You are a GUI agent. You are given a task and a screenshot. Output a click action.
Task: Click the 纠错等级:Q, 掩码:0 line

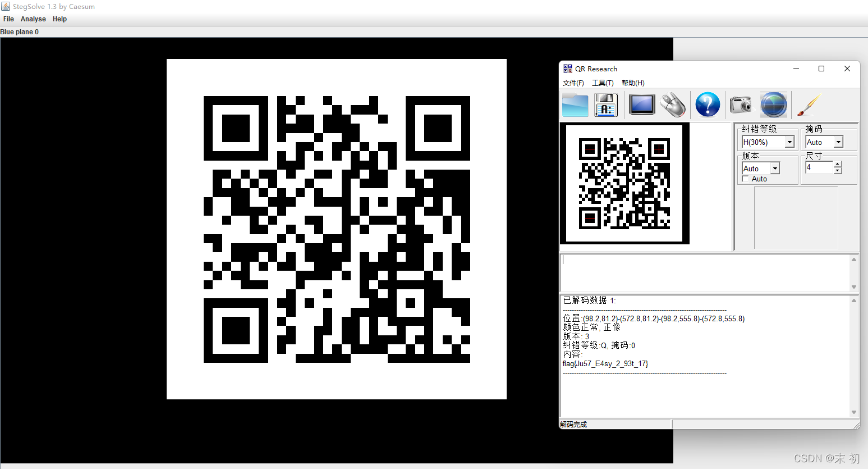[599, 345]
